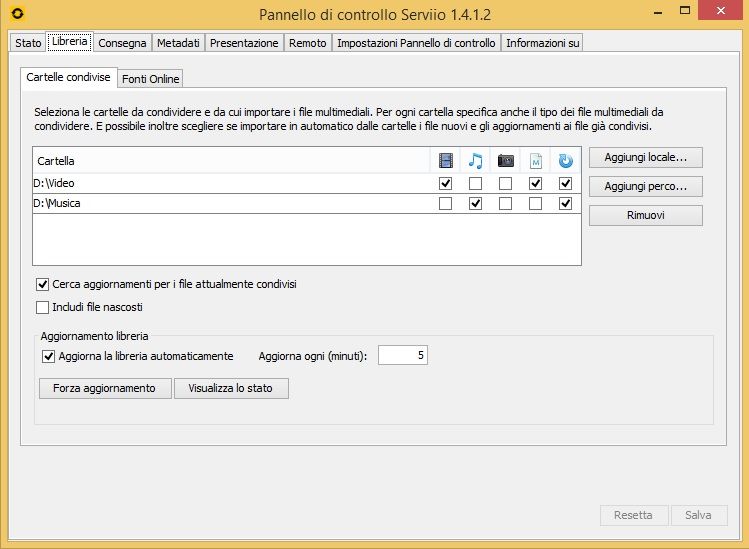
Task: Go to the Presentazione tab
Action: tap(244, 43)
